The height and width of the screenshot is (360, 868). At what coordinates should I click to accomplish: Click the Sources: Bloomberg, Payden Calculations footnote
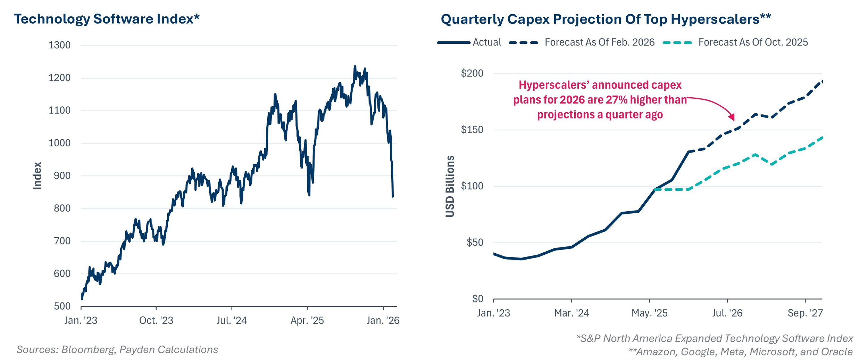[117, 350]
